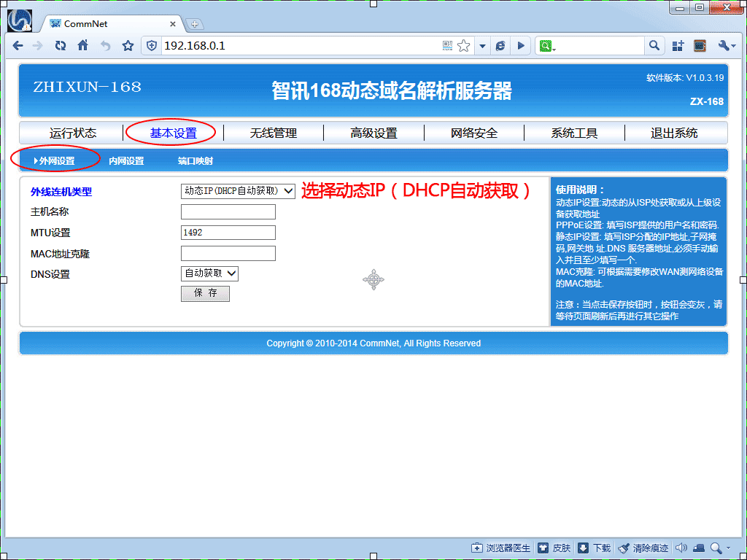Viewport: 747px width, 560px height.
Task: Open the 基本设置 menu tab
Action: point(174,133)
